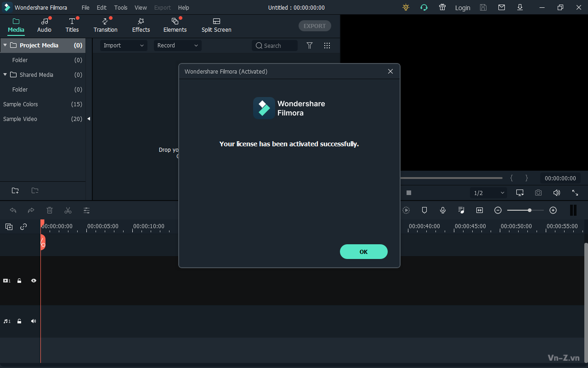Toggle the auto ripple link icon
Image resolution: width=588 pixels, height=368 pixels.
(23, 227)
